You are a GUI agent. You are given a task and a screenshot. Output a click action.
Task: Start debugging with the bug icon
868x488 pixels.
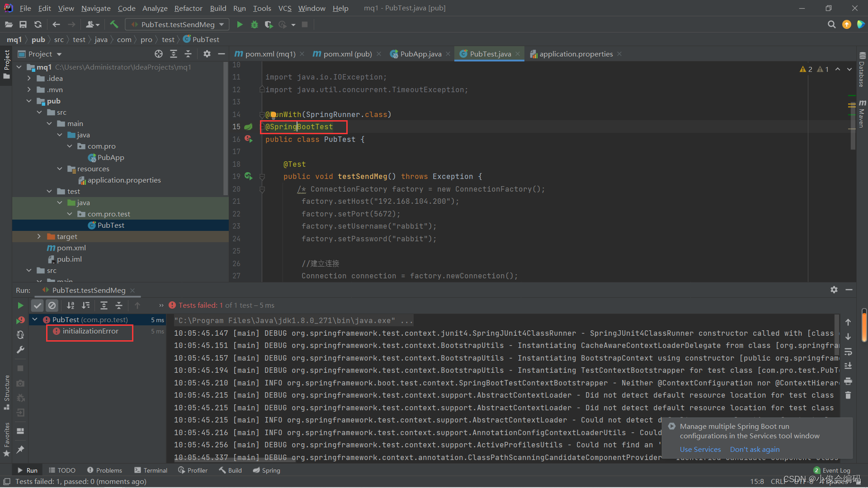pos(254,24)
